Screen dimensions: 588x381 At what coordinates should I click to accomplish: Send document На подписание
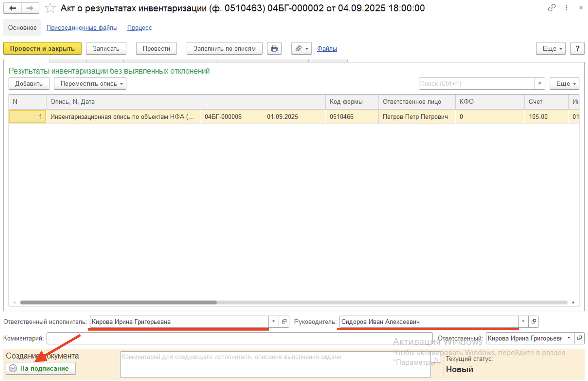[41, 368]
